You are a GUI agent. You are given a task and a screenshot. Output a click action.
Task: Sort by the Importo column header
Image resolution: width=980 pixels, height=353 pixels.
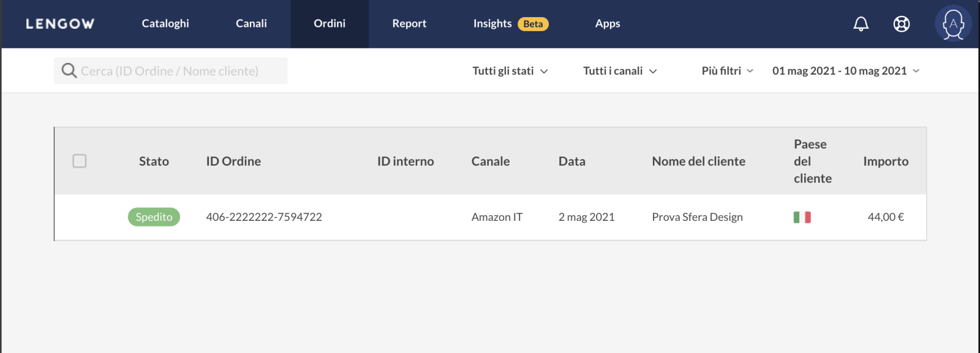coord(886,162)
